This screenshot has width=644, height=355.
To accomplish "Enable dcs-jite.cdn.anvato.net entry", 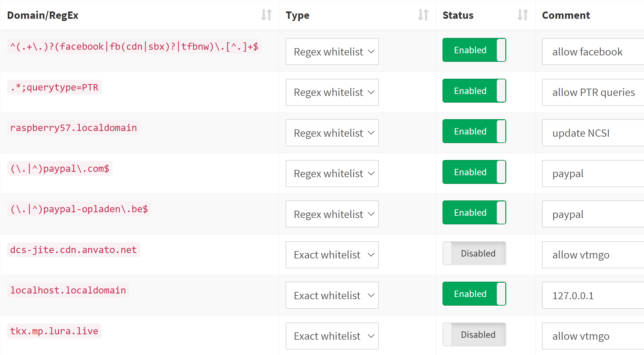I will [474, 253].
